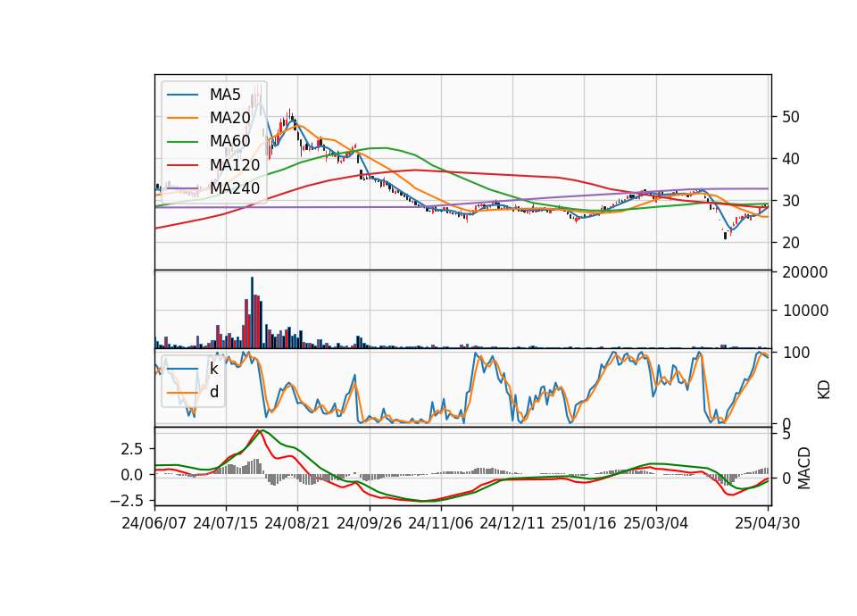Click the price axis label 40
The image size is (857, 616).
click(x=791, y=159)
